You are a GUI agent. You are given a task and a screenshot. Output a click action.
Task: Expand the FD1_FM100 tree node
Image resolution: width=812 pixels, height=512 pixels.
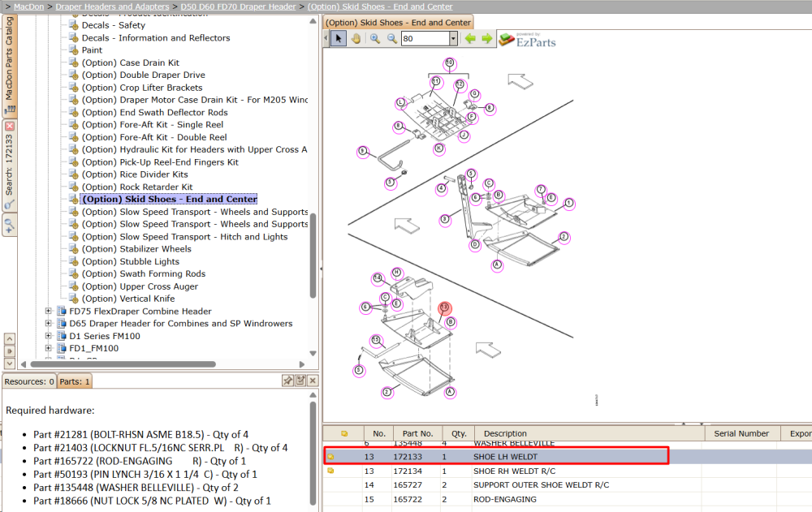pyautogui.click(x=48, y=348)
